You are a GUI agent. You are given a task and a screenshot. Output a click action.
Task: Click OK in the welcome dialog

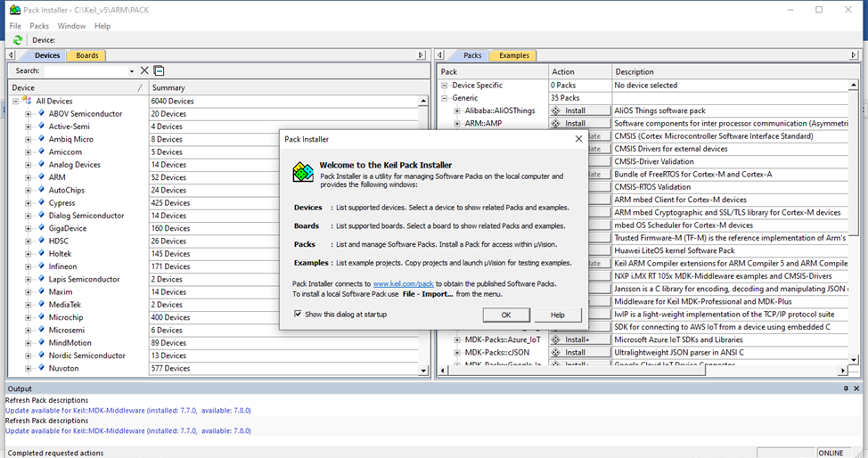pyautogui.click(x=506, y=315)
